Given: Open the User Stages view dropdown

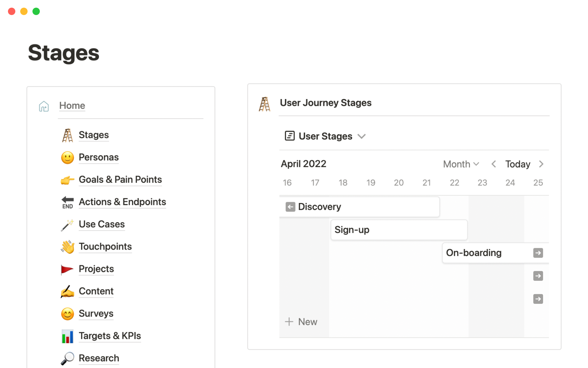Looking at the screenshot, I should (362, 136).
